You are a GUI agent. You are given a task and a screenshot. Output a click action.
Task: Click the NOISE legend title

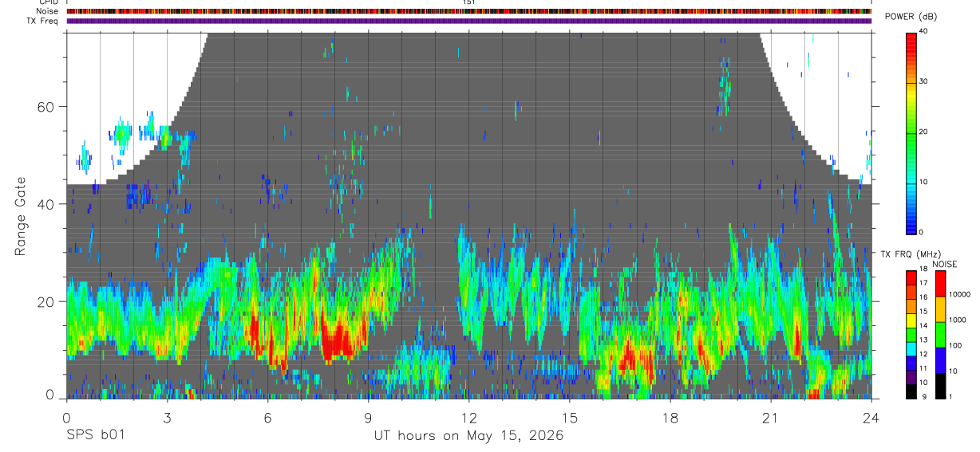pos(945,264)
